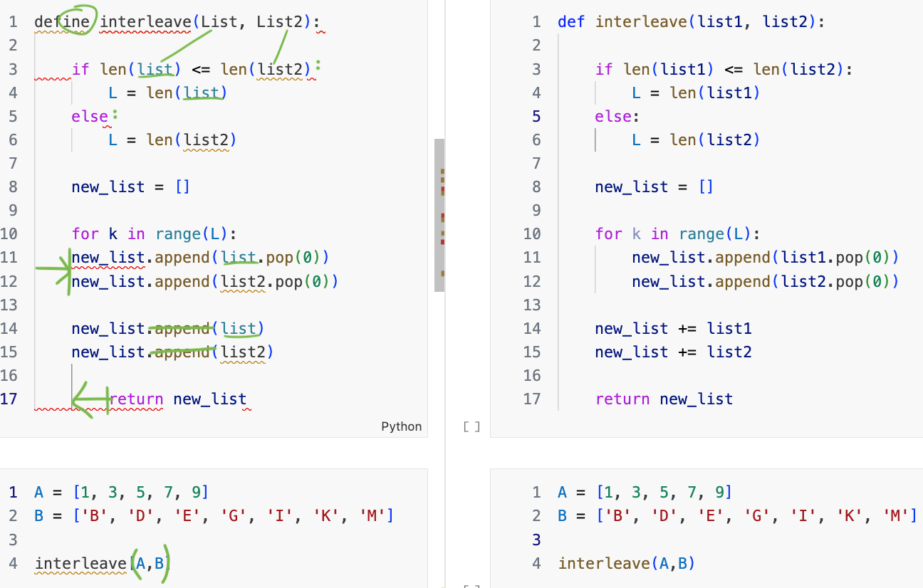
Task: Select line number 17 in the left function cell
Action: pyautogui.click(x=10, y=399)
